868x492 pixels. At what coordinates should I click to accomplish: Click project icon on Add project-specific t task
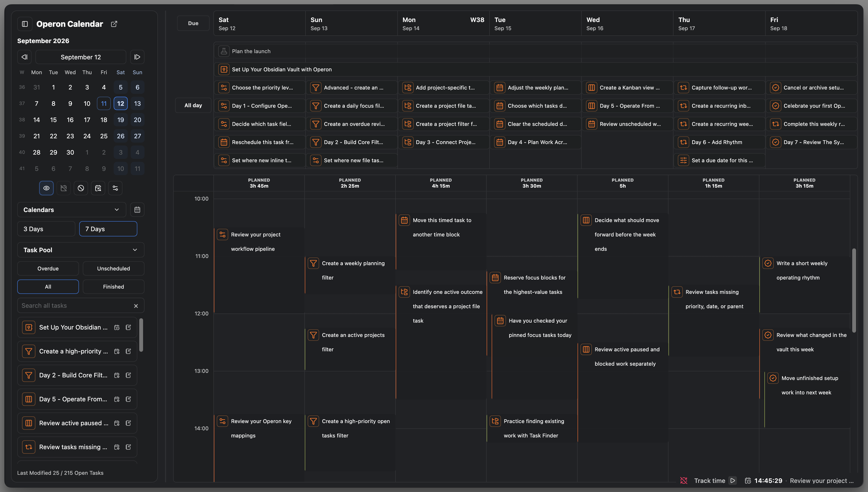[408, 88]
